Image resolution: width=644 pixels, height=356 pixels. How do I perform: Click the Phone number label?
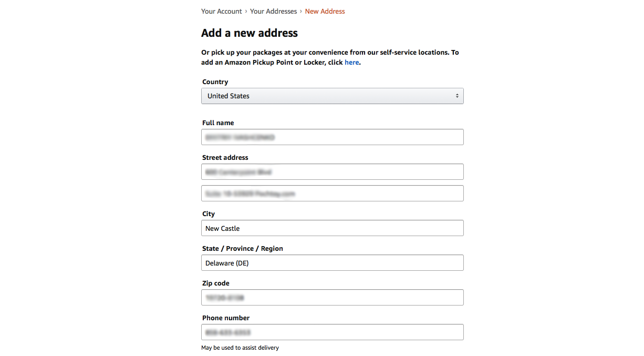226,318
